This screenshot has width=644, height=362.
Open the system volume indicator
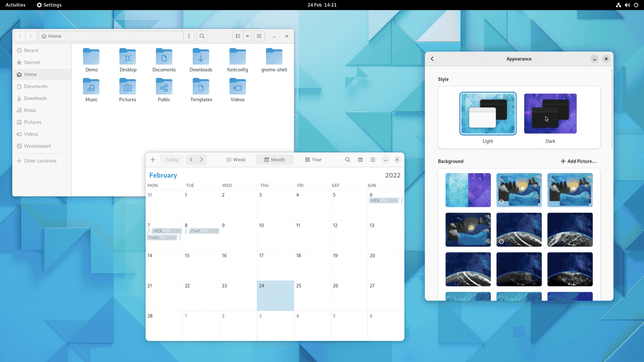tap(627, 5)
